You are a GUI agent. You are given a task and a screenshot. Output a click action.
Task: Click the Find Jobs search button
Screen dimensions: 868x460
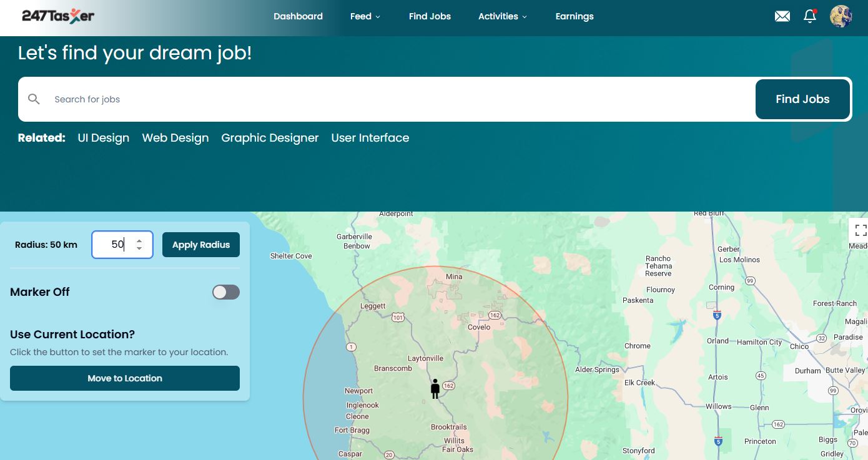coord(802,99)
